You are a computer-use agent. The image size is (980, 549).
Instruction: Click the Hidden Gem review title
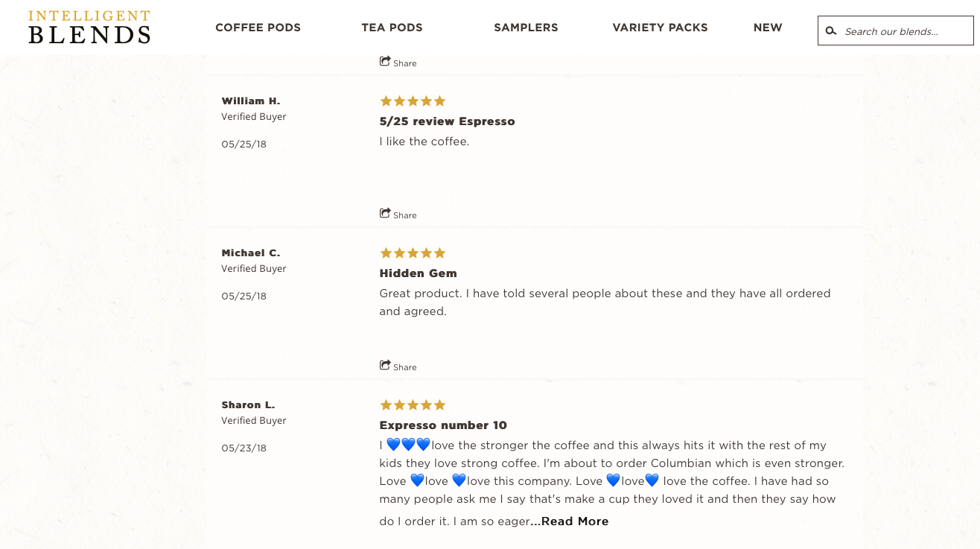(x=418, y=273)
